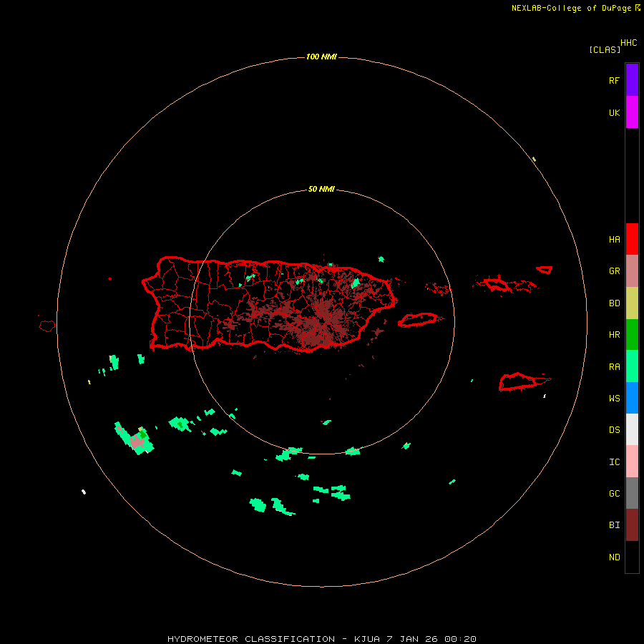This screenshot has height=644, width=644.
Task: Click the HA red legend swatch
Action: [632, 239]
